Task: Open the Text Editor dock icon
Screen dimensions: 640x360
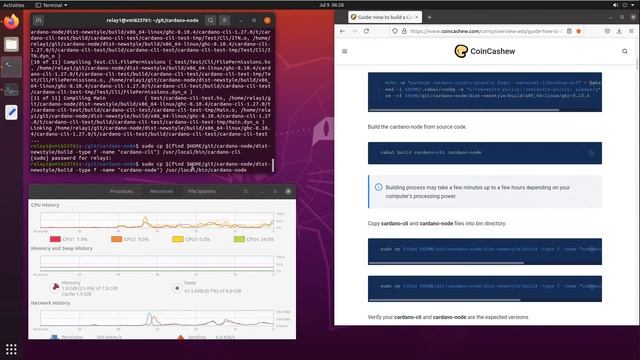Action: tap(11, 112)
